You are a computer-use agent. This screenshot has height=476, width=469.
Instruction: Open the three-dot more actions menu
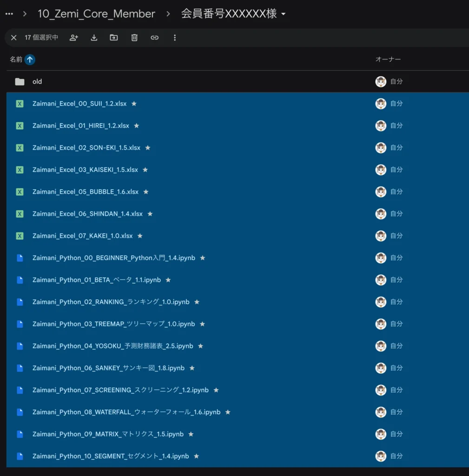(x=175, y=38)
